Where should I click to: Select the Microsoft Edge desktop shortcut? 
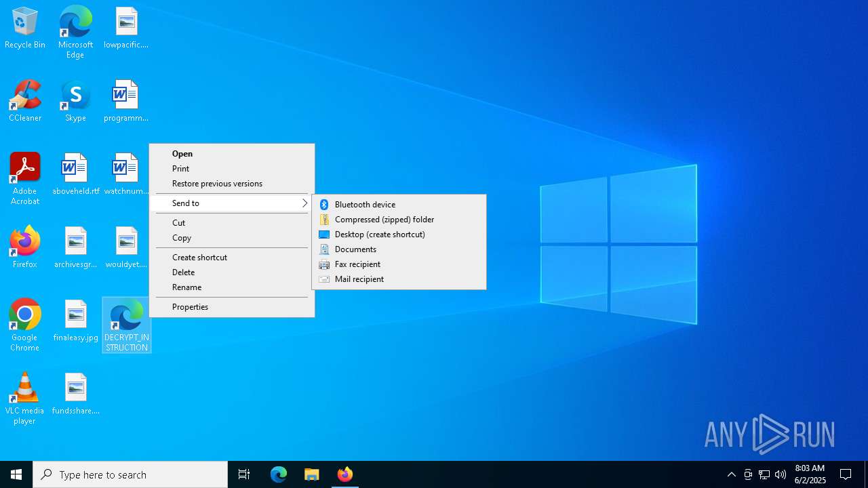(75, 33)
